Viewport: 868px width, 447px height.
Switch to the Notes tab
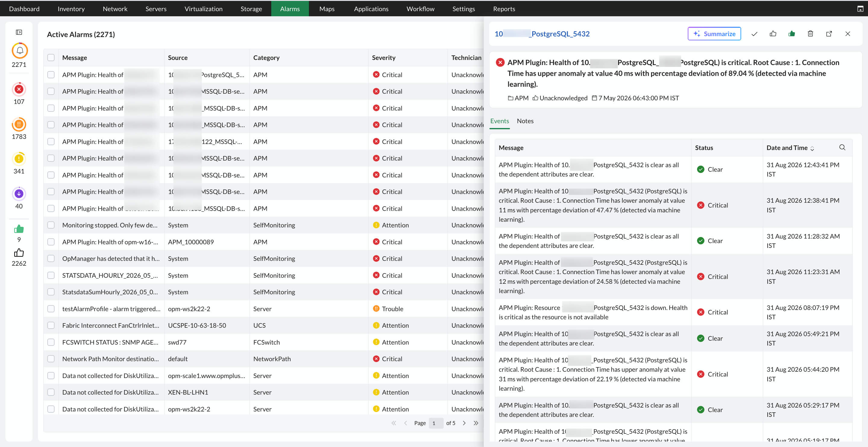coord(525,121)
